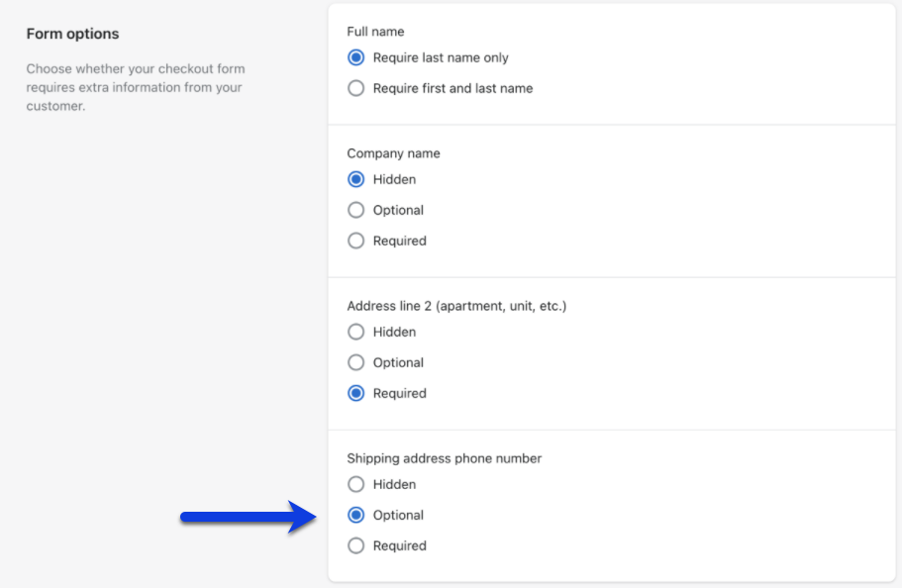Click the 'Require first and last name' label text
The width and height of the screenshot is (902, 588).
(x=452, y=88)
